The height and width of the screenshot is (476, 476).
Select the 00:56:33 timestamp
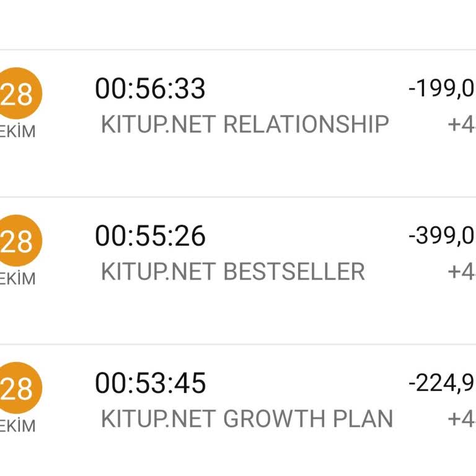click(x=150, y=89)
